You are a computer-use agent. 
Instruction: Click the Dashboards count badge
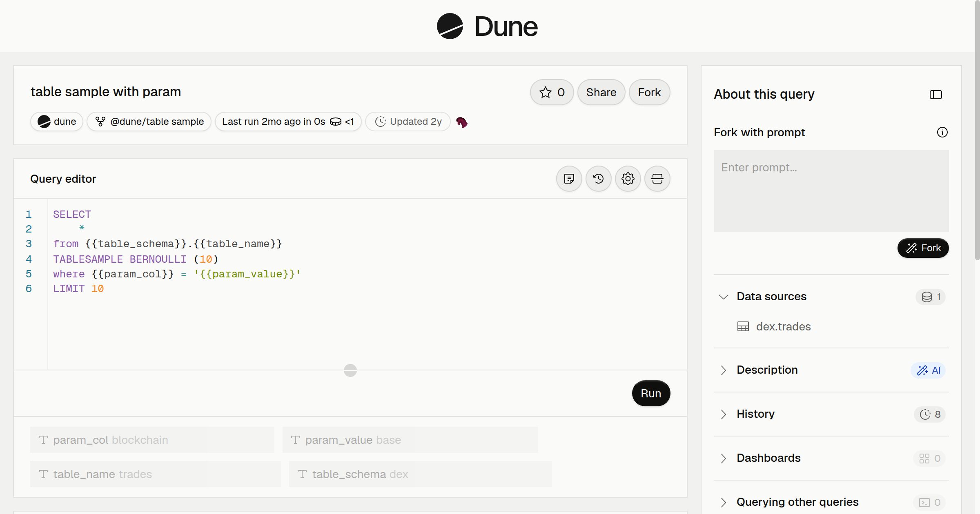(929, 459)
